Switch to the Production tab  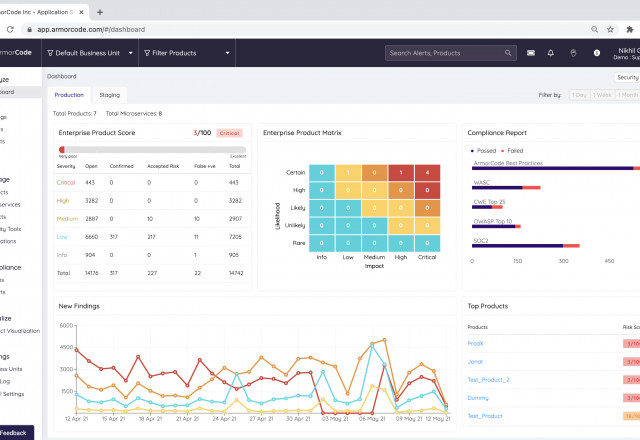[69, 95]
